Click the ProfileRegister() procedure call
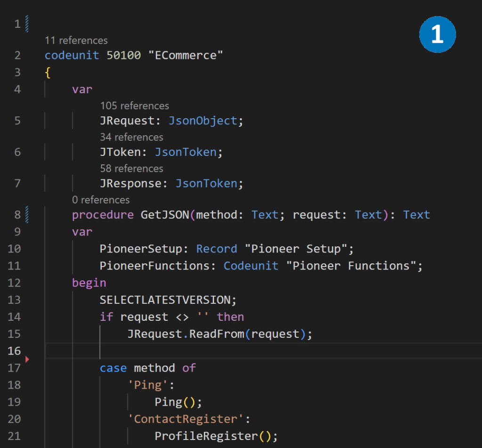Image resolution: width=482 pixels, height=448 pixels. [210, 436]
